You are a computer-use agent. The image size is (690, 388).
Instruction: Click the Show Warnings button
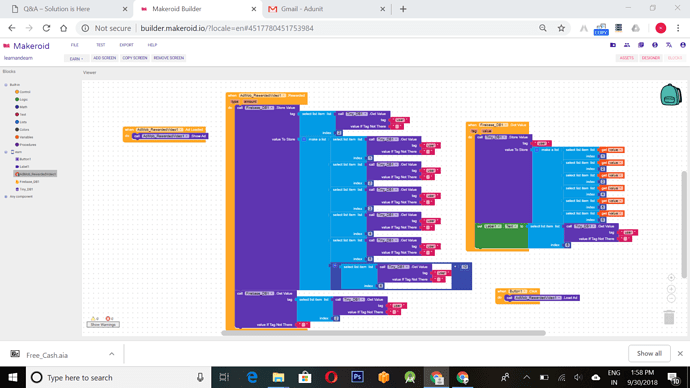103,325
